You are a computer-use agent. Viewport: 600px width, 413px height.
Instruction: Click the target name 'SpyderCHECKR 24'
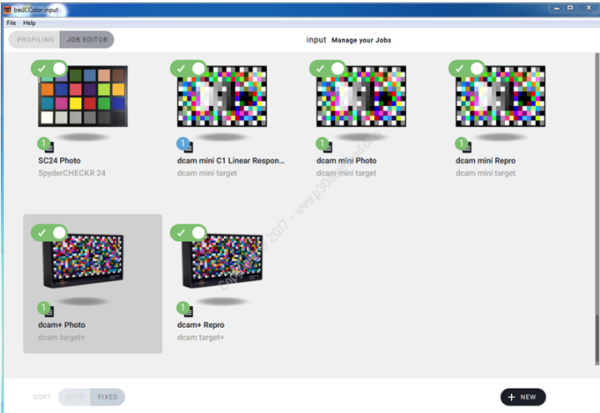[72, 173]
